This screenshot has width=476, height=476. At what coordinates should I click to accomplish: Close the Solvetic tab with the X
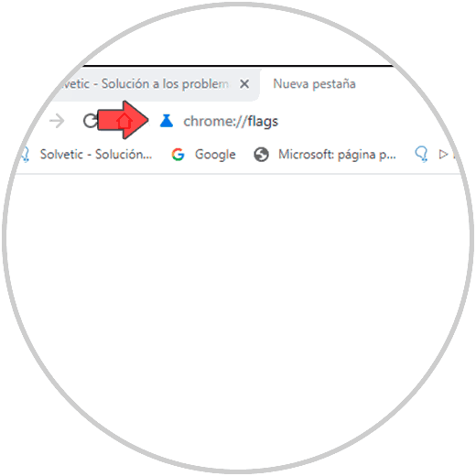pos(244,83)
